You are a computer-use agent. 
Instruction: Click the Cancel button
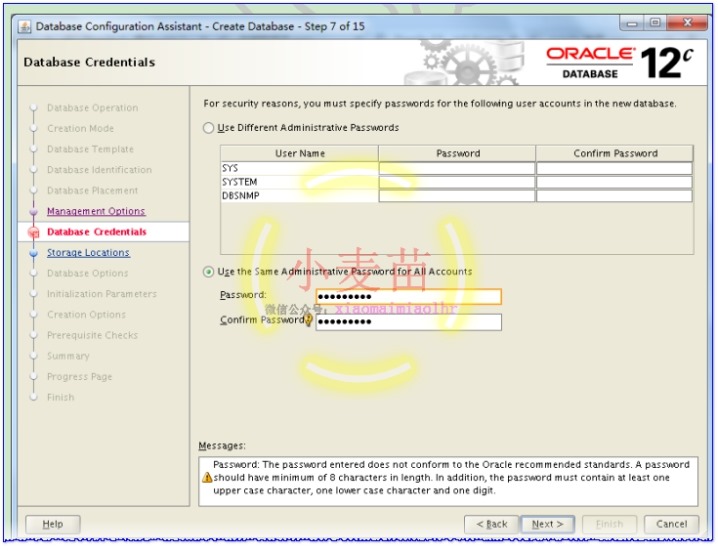pos(671,524)
